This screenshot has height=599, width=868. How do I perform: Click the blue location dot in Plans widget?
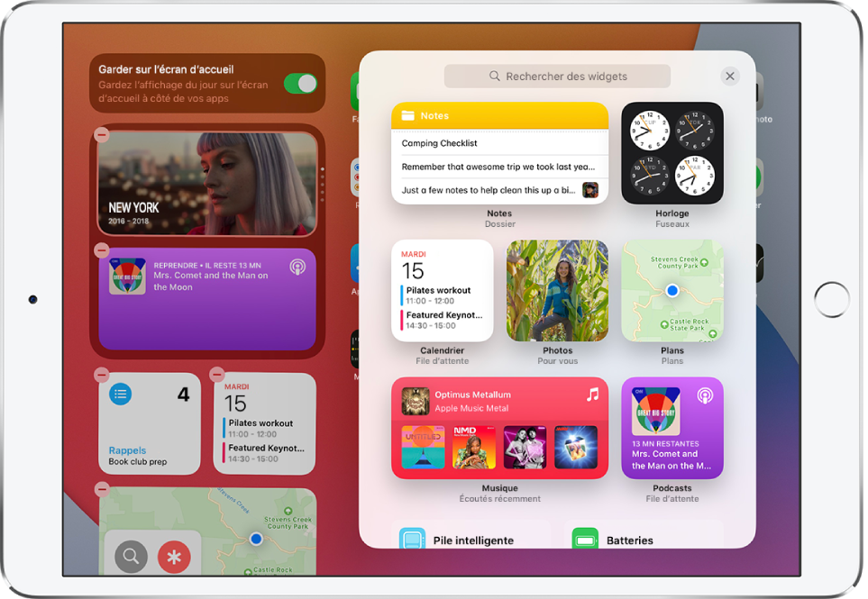(x=672, y=290)
